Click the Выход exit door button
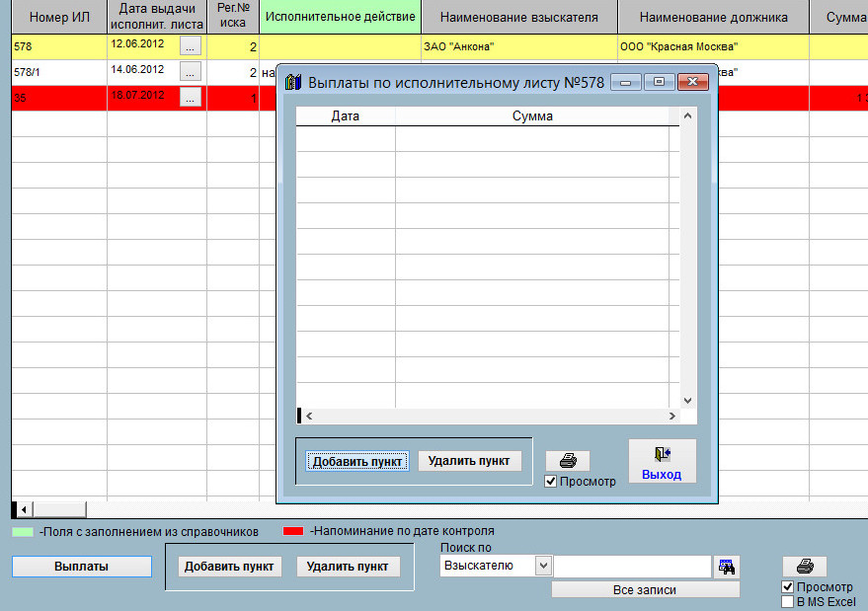The image size is (868, 611). coord(662,462)
